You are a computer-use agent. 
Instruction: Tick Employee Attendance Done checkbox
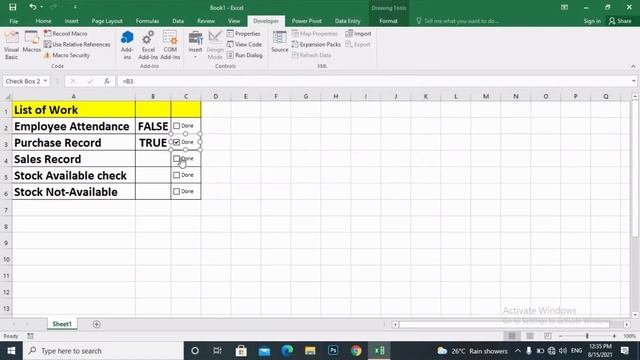coord(176,126)
